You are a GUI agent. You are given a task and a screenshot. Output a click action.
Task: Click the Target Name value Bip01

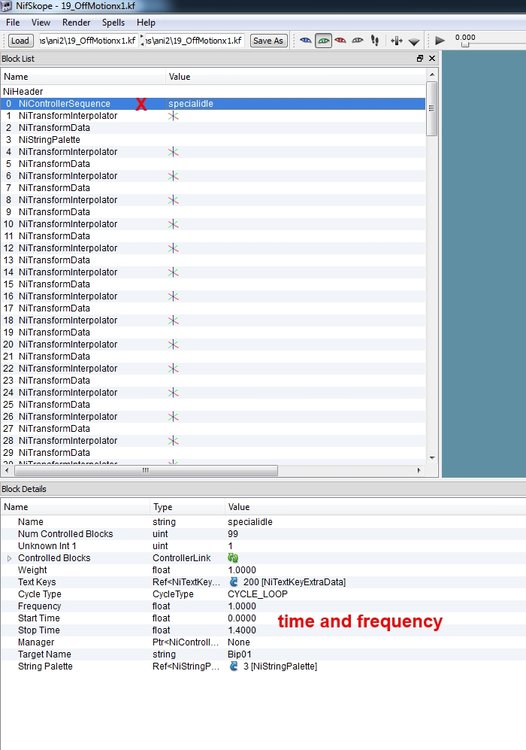point(240,654)
